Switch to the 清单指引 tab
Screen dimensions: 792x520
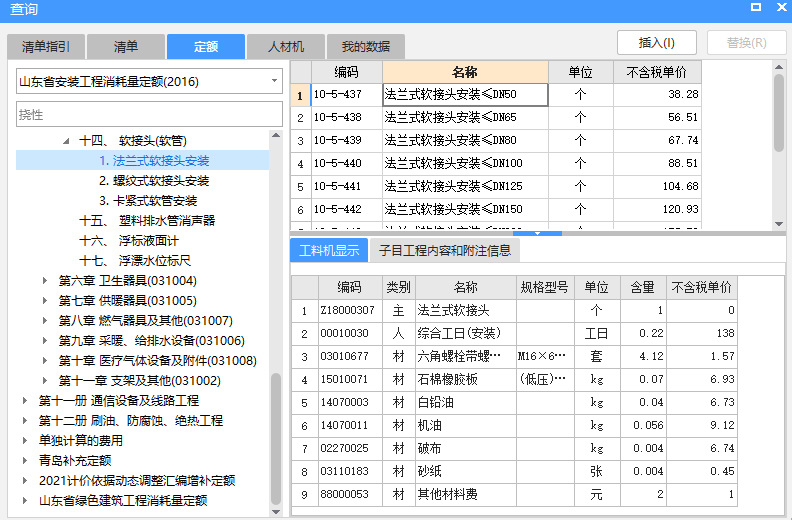pyautogui.click(x=46, y=47)
